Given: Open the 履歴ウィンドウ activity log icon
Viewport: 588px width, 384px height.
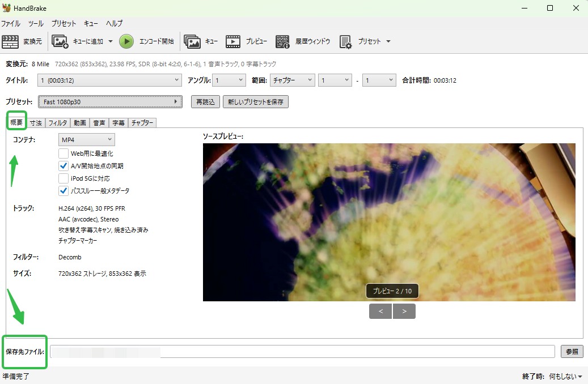Looking at the screenshot, I should (282, 41).
